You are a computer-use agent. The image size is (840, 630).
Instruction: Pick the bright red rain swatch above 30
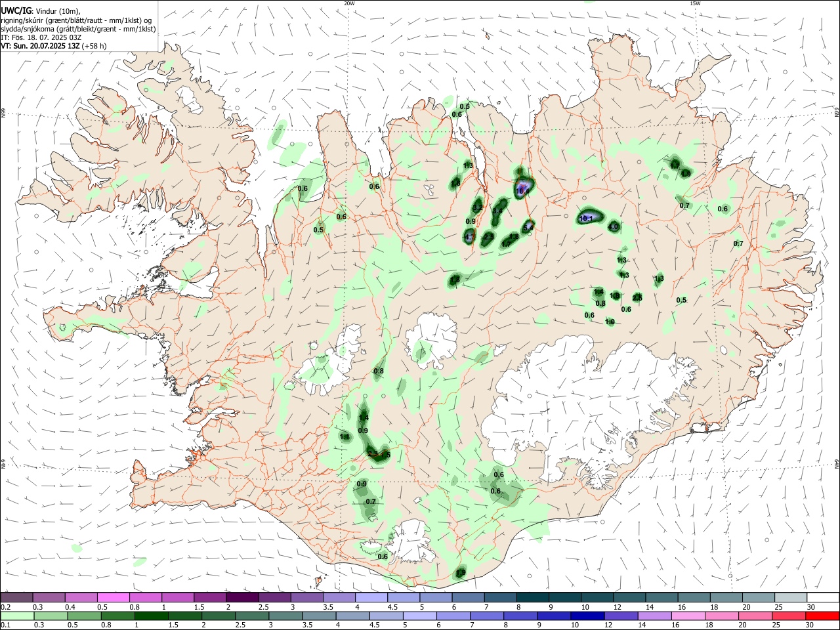coord(822,616)
